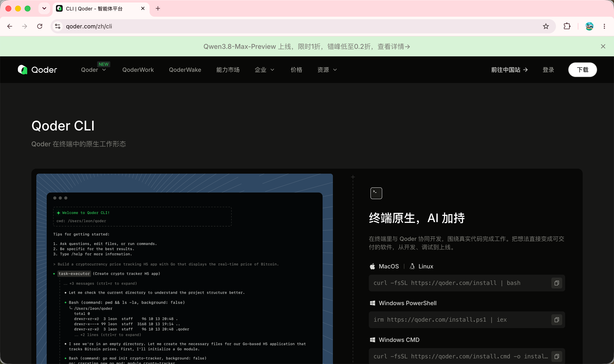
Task: Click the Windows logo beside Windows CMD
Action: [373, 340]
